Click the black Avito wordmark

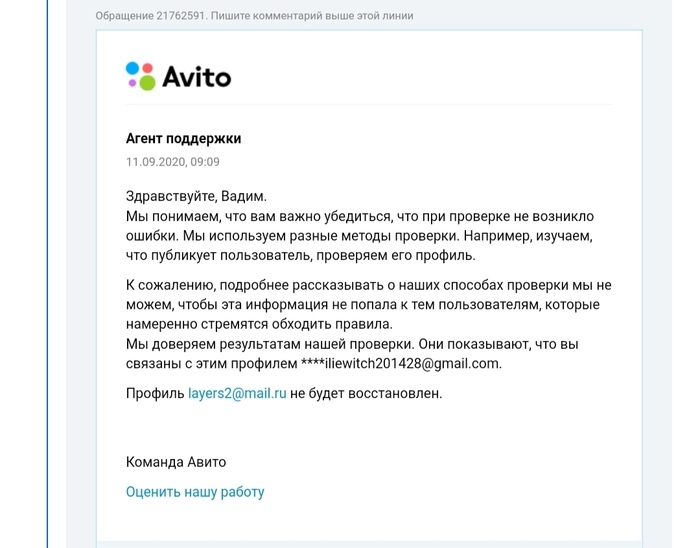pos(196,76)
